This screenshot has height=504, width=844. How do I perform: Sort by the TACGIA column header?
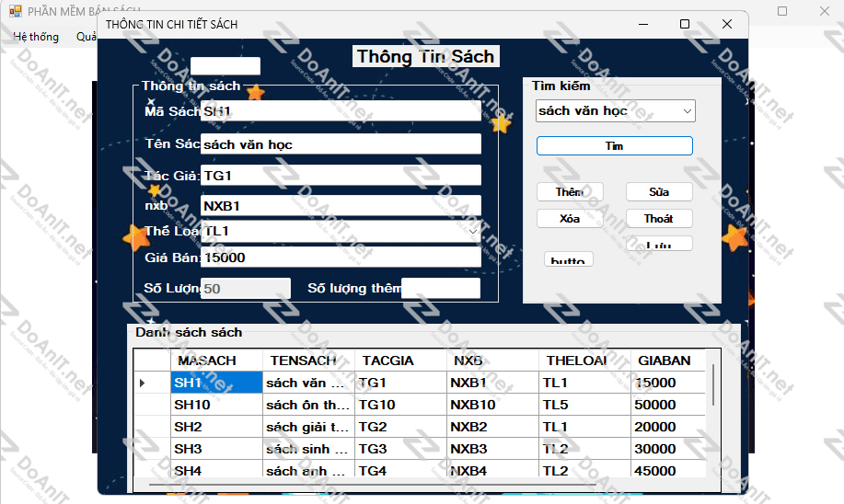click(400, 361)
